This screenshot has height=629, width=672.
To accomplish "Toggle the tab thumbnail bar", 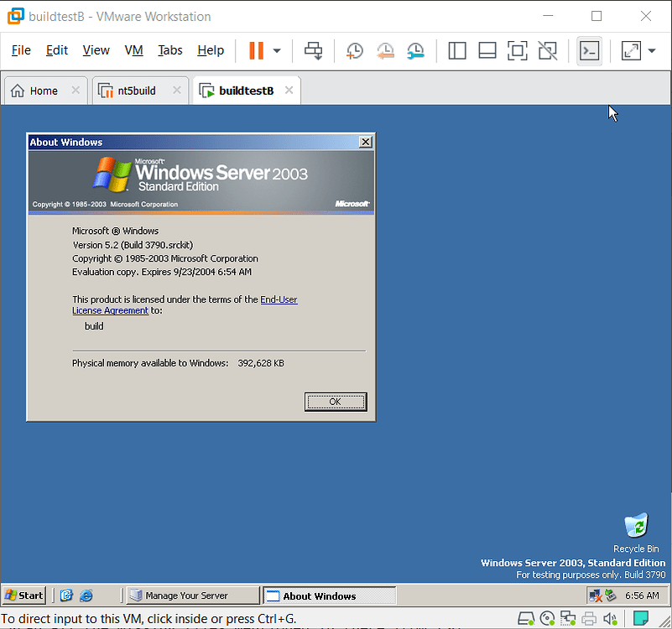I will click(x=487, y=51).
